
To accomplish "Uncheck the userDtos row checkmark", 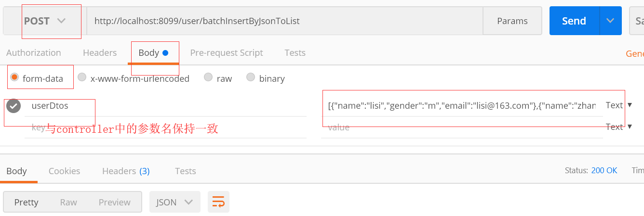I will pos(13,106).
